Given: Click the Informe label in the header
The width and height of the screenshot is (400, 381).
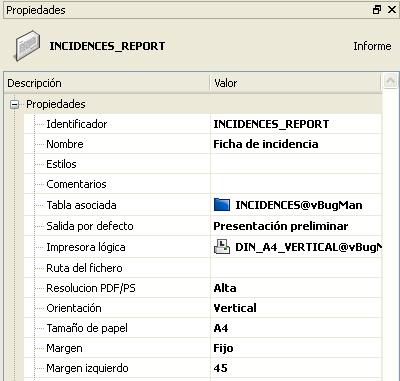Looking at the screenshot, I should point(372,46).
